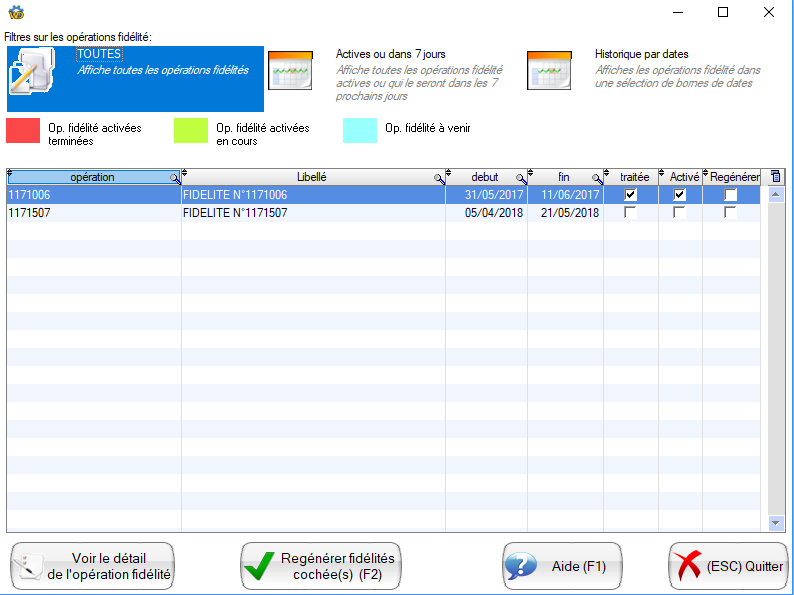Enable Activé checkbox for operation 1171507

click(x=679, y=213)
